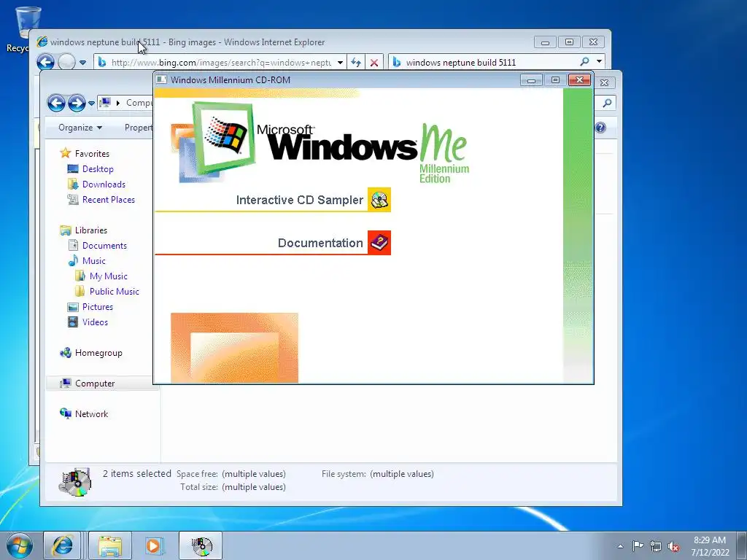Screen dimensions: 747x560
Task: Stop loading page in Internet Explorer
Action: (374, 63)
